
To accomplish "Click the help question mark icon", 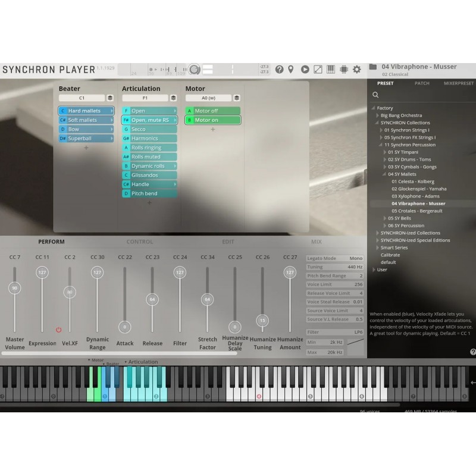I will pyautogui.click(x=280, y=69).
